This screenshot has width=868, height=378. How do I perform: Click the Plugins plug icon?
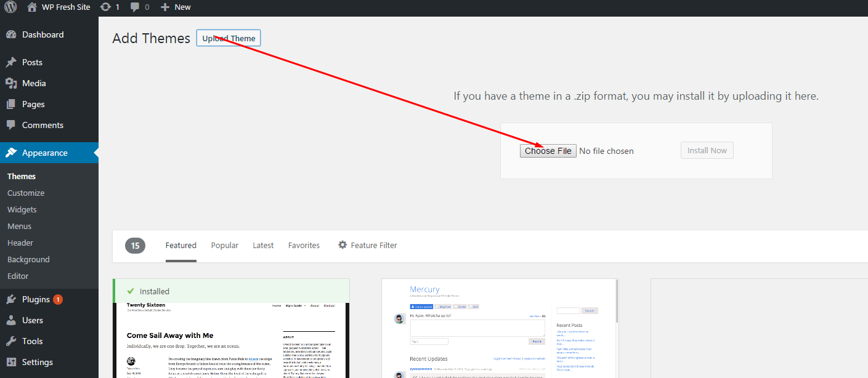[x=11, y=300]
